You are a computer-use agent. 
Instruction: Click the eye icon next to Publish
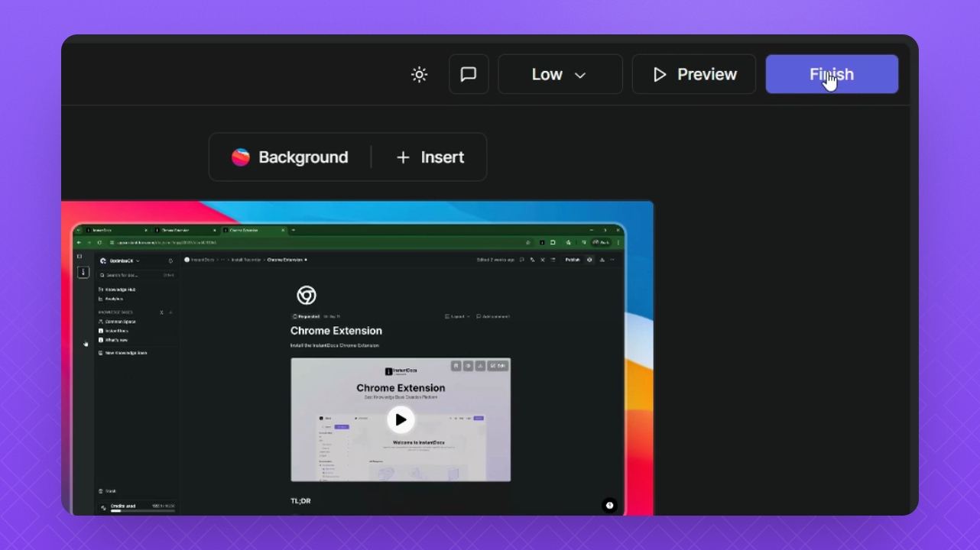point(589,260)
